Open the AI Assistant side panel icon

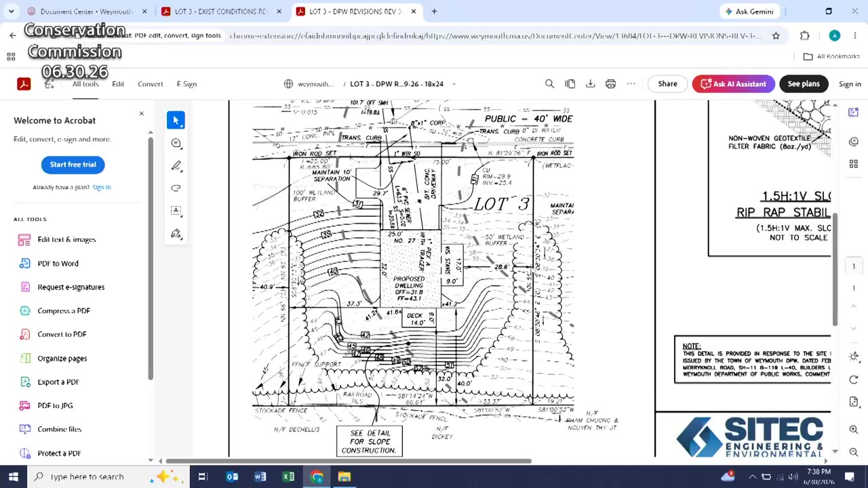click(x=853, y=112)
